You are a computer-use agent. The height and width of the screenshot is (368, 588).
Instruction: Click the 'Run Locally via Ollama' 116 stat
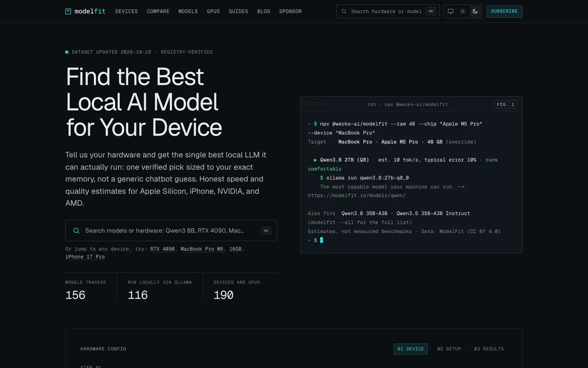(x=160, y=291)
